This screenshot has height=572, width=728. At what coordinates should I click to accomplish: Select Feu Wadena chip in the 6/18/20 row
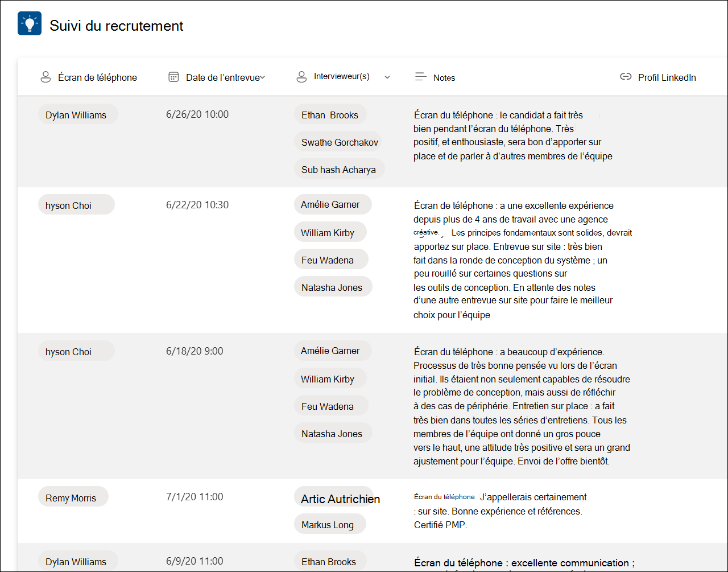tap(331, 406)
